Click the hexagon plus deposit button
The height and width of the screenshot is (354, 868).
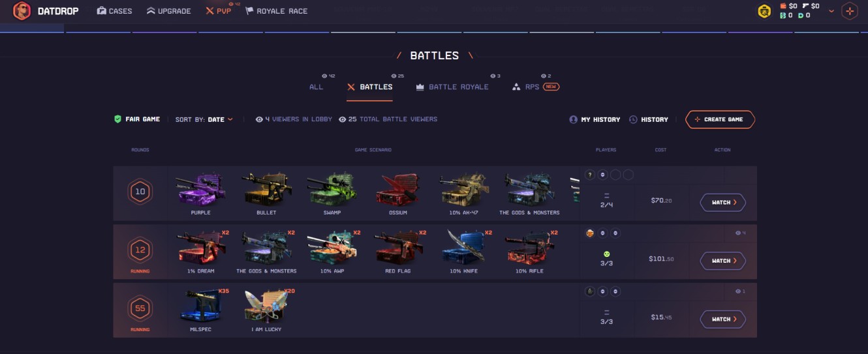click(x=849, y=11)
